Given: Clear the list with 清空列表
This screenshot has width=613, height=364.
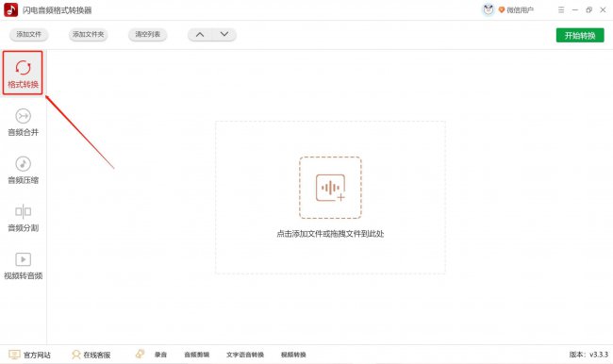Looking at the screenshot, I should coord(147,34).
